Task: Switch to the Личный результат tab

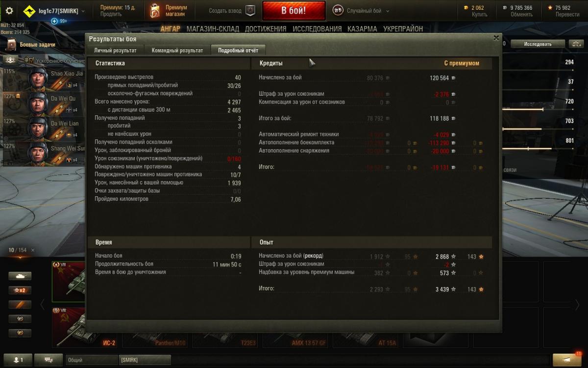Action: pos(116,50)
